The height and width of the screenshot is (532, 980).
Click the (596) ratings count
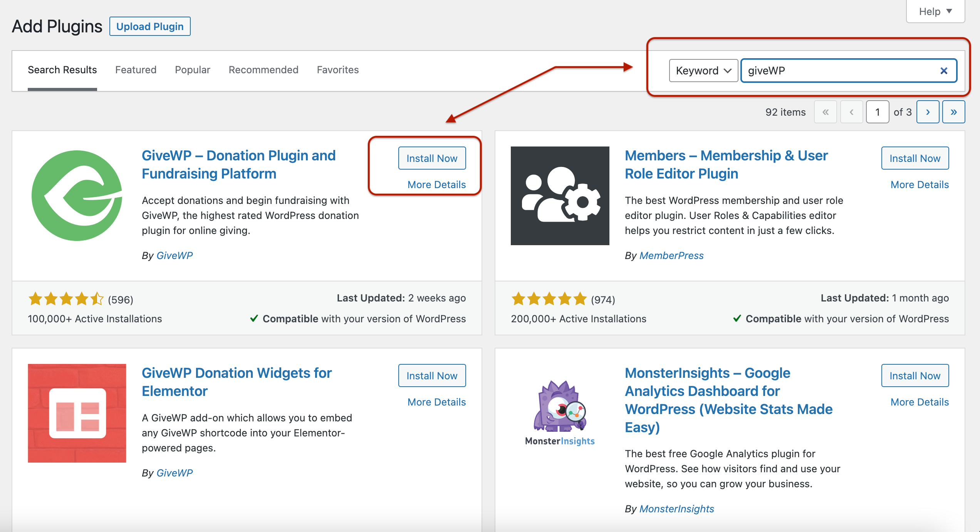[121, 300]
